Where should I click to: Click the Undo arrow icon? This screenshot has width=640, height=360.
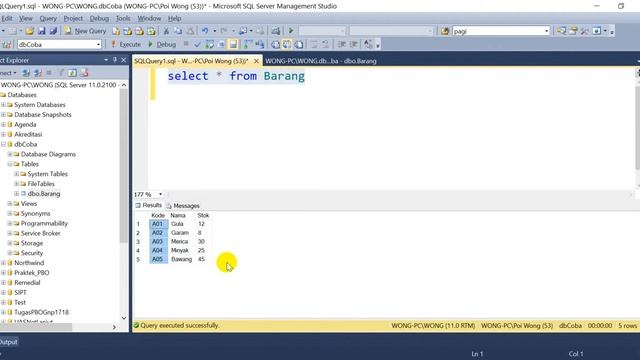point(205,31)
